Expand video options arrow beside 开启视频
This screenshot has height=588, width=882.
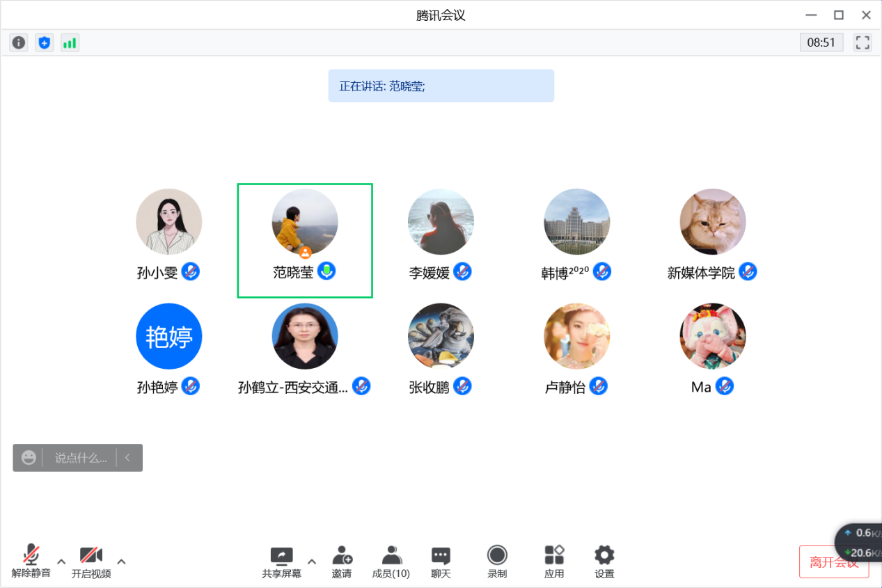pos(121,562)
